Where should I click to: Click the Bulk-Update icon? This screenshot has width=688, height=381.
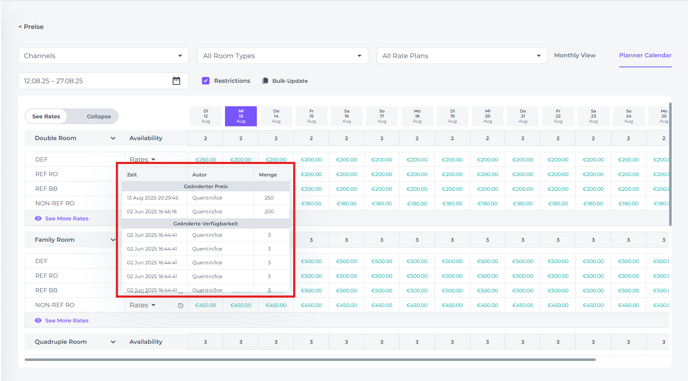click(x=265, y=81)
